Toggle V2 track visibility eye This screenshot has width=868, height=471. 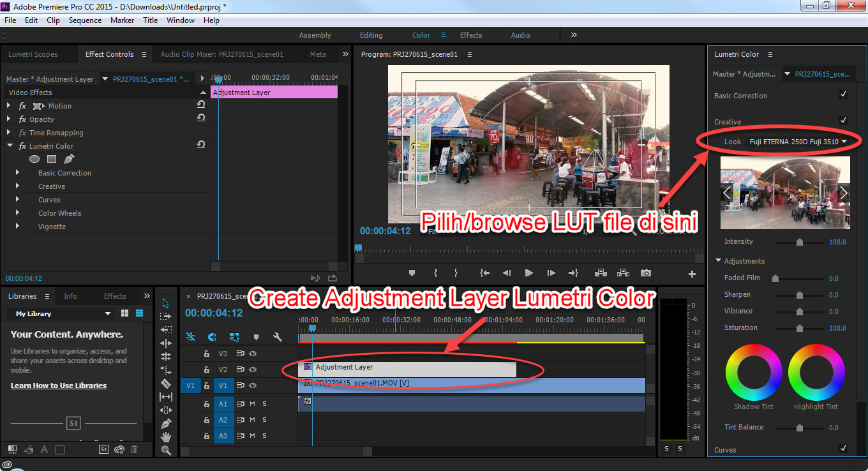(253, 369)
